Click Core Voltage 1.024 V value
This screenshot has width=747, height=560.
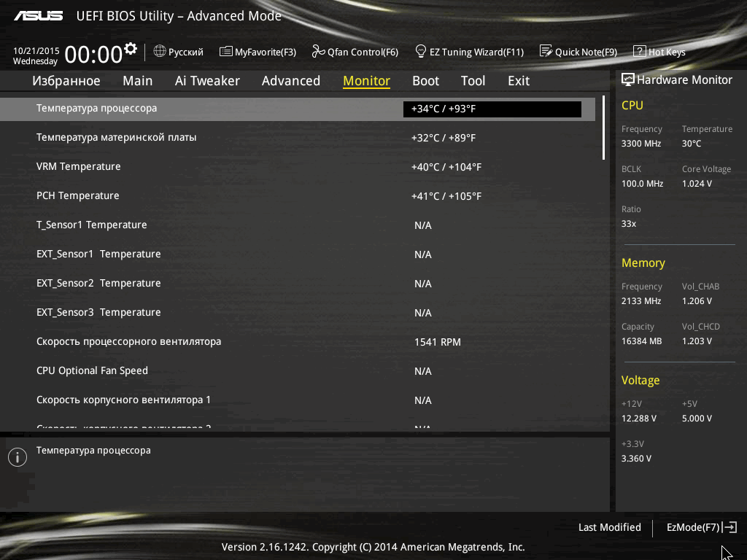click(697, 183)
